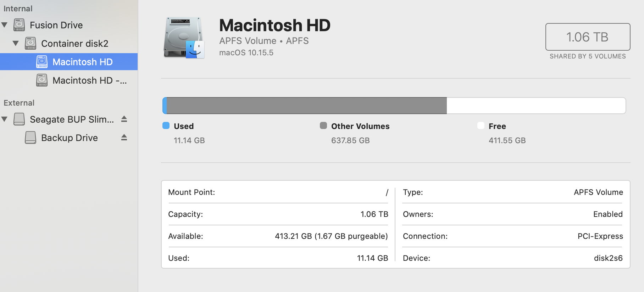The image size is (644, 292).
Task: Select Container disk2 in the sidebar
Action: (x=75, y=44)
